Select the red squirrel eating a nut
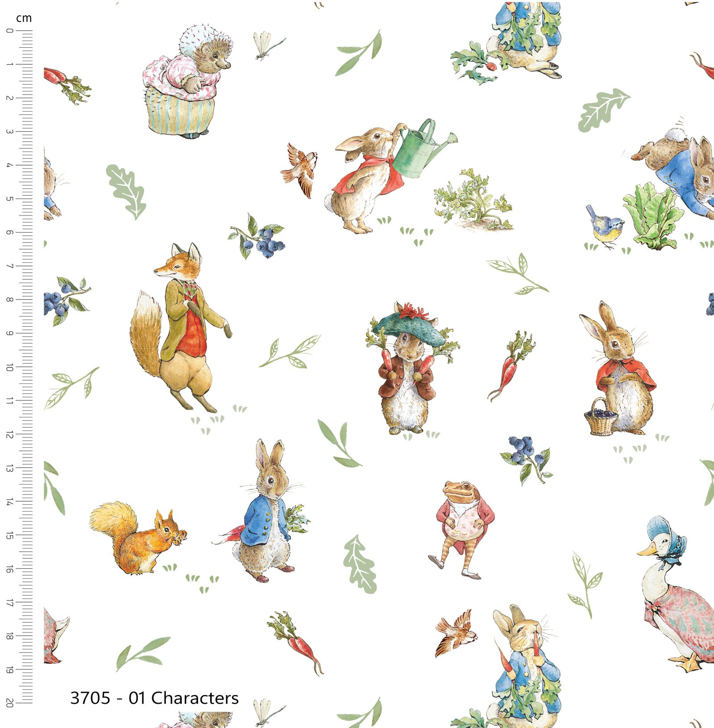714x728 pixels. (138, 538)
